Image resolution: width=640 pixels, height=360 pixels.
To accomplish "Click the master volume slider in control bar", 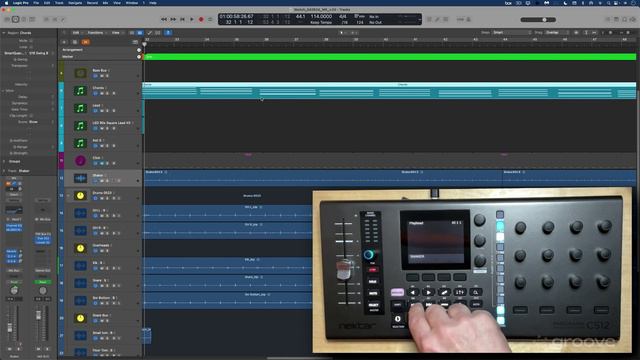I will (x=538, y=20).
